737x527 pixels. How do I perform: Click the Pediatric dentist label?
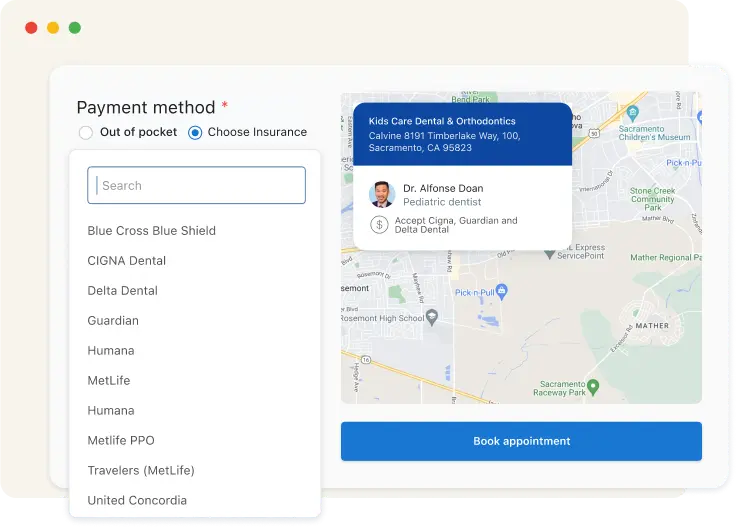coord(442,202)
